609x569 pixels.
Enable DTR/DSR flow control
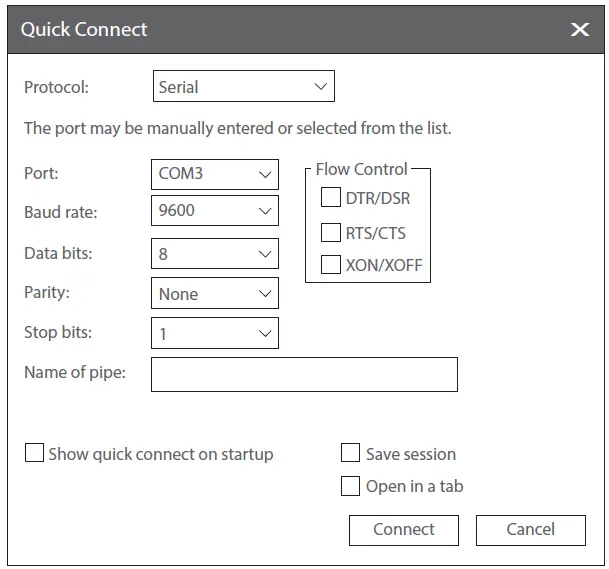pyautogui.click(x=331, y=198)
